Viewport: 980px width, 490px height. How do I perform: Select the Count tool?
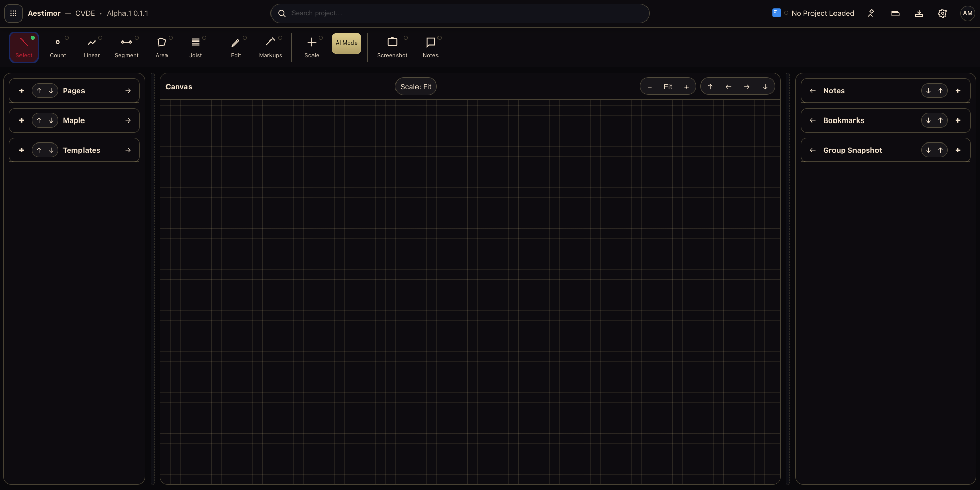coord(58,47)
